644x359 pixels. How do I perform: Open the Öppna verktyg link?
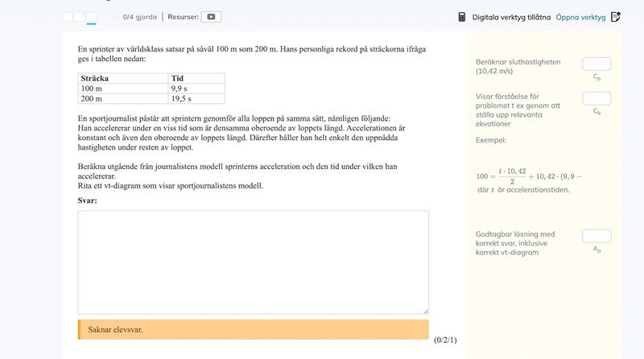pyautogui.click(x=580, y=16)
